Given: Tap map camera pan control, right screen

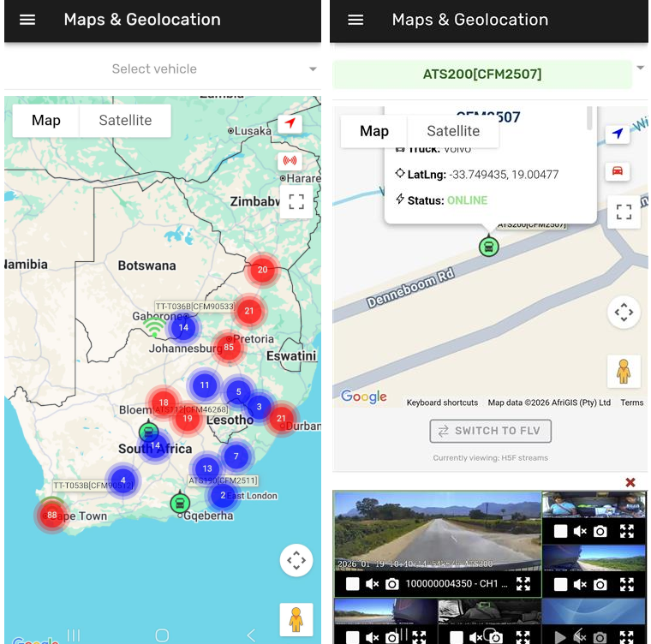Looking at the screenshot, I should pos(624,313).
